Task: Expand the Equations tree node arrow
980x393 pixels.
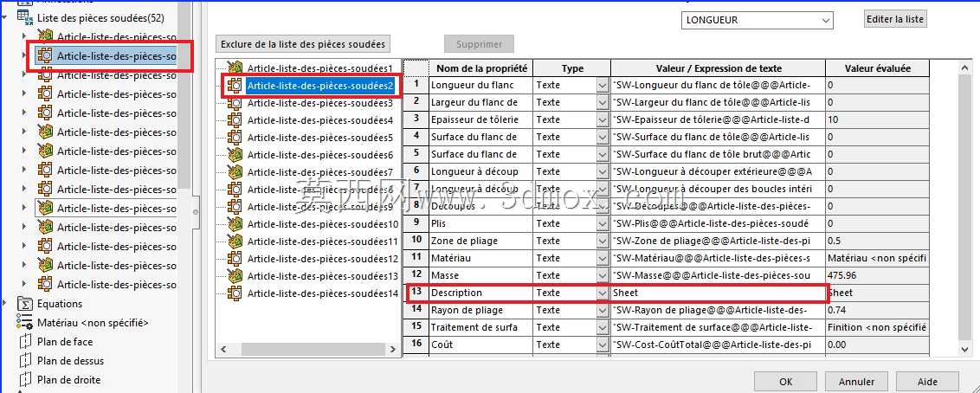Action: click(x=5, y=304)
